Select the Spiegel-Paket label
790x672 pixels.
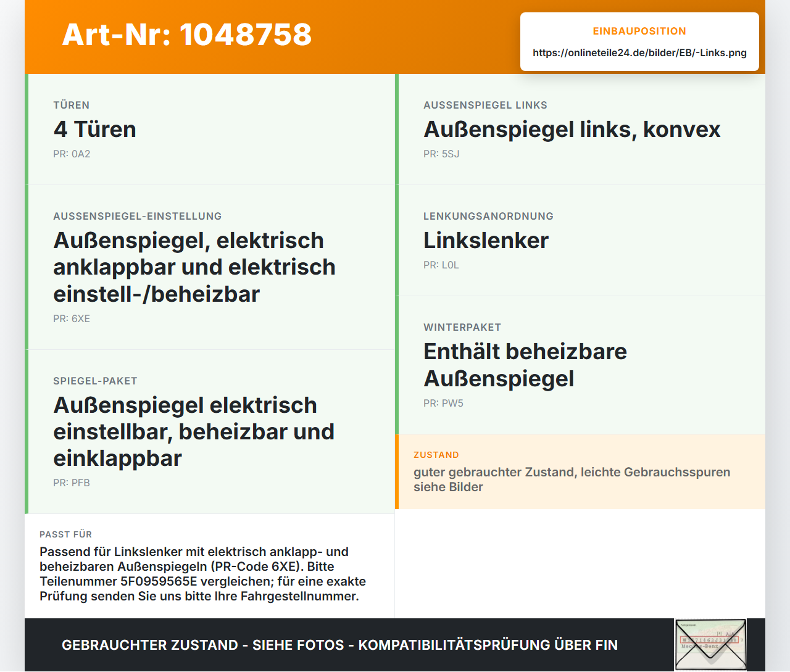(x=95, y=381)
